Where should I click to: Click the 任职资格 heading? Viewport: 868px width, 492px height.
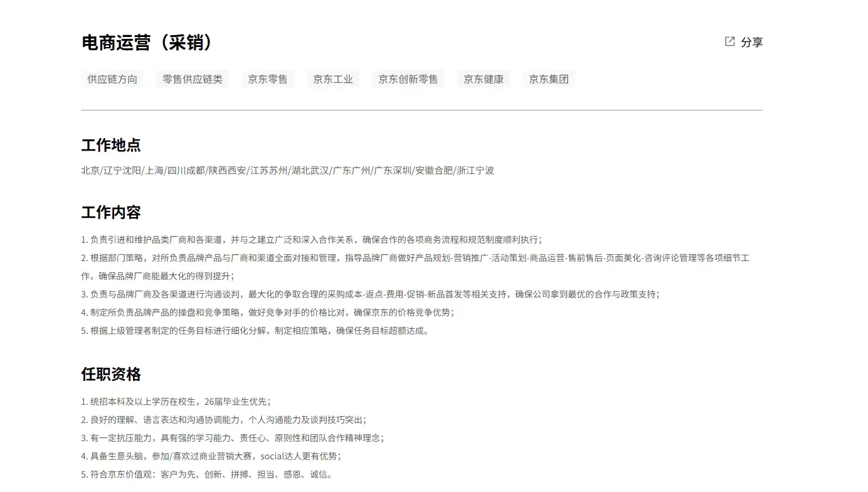111,374
